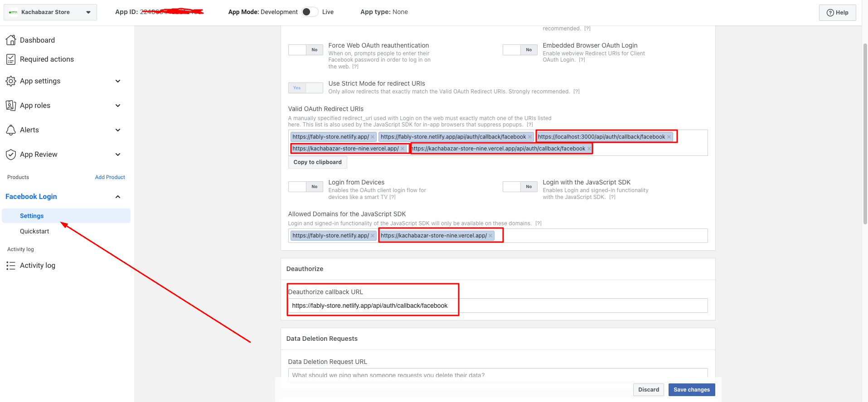This screenshot has width=868, height=402.
Task: Click the App settings gear icon
Action: [x=11, y=81]
